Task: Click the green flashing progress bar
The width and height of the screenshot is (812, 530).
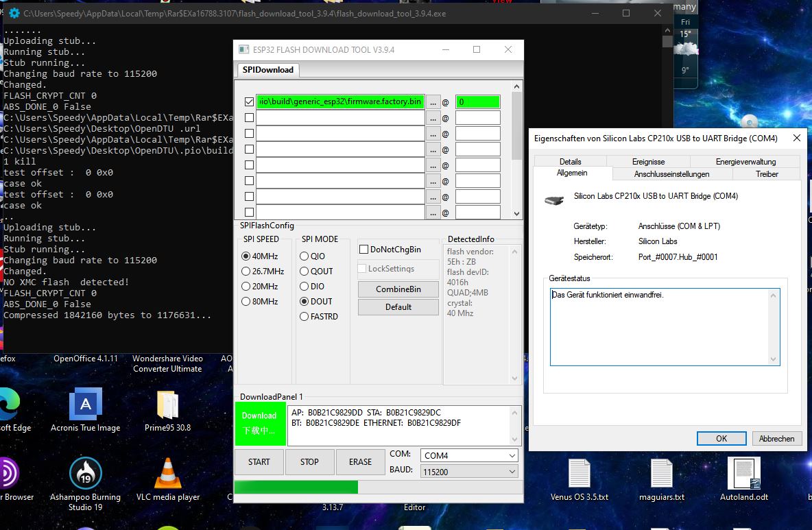Action: tap(296, 487)
